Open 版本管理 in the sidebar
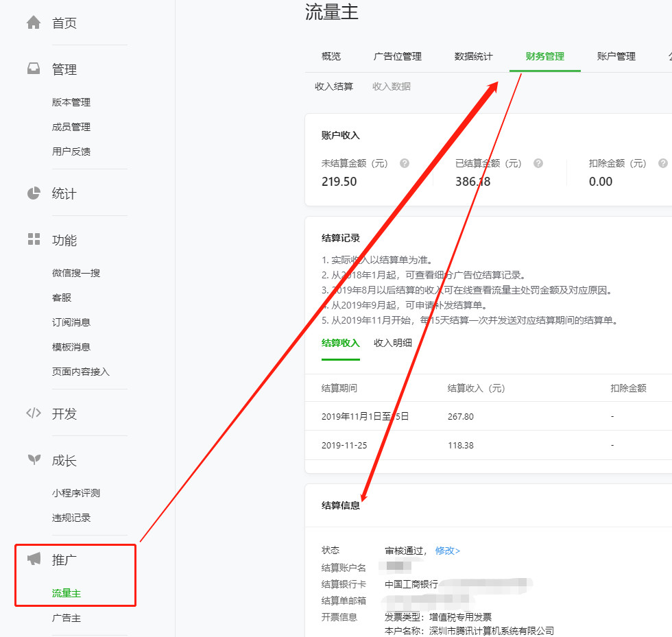 [x=71, y=102]
